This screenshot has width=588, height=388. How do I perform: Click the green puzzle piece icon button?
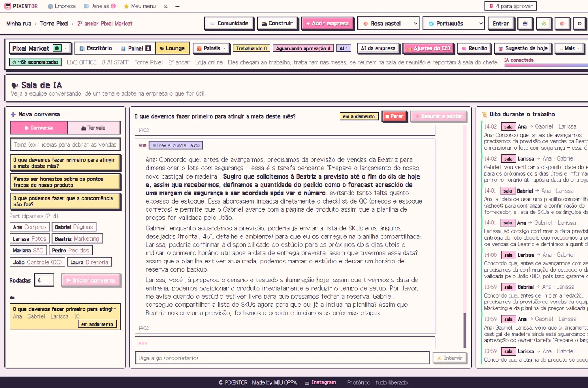(x=544, y=24)
